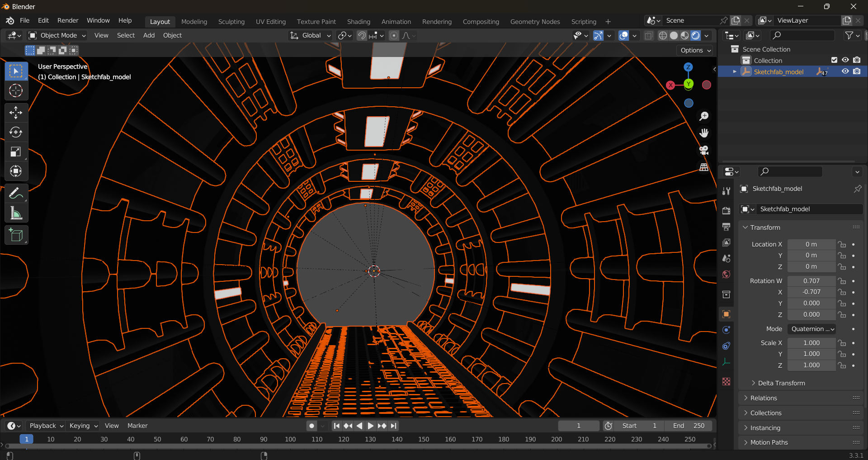This screenshot has height=460, width=868.
Task: Toggle X-ray display
Action: [x=649, y=35]
